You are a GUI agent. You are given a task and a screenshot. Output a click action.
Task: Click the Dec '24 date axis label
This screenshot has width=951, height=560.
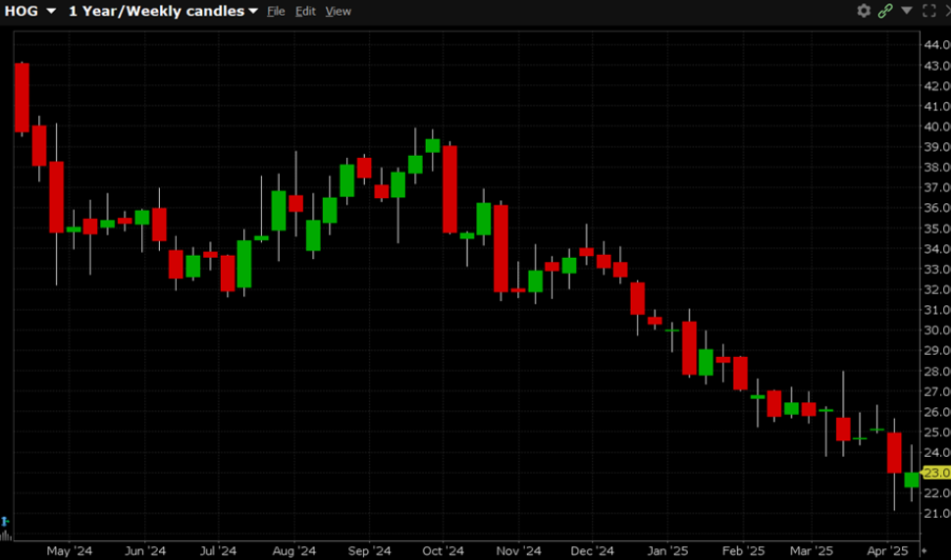point(593,551)
